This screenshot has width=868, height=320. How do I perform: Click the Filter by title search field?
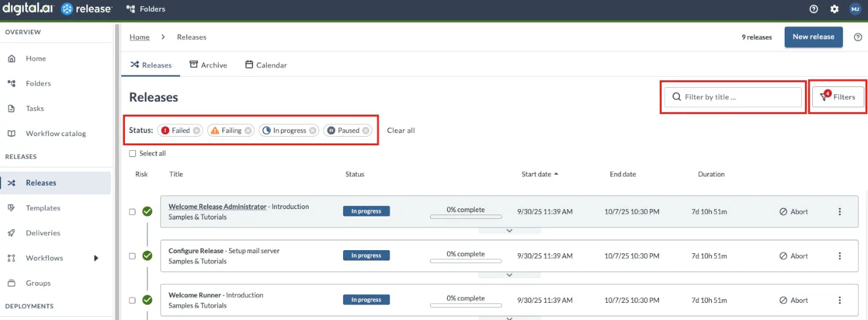(733, 97)
